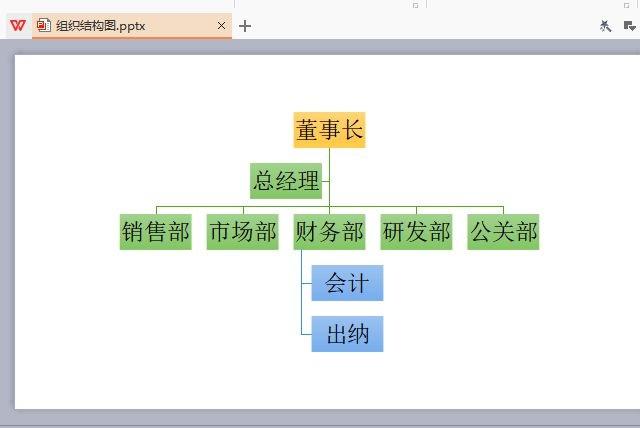Select the 公关部 box

click(503, 232)
